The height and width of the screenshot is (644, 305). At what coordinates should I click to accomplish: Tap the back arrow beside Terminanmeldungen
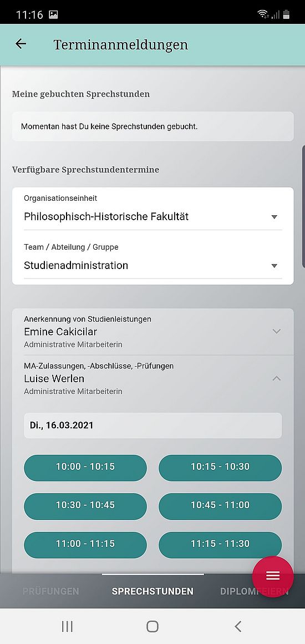(x=21, y=44)
